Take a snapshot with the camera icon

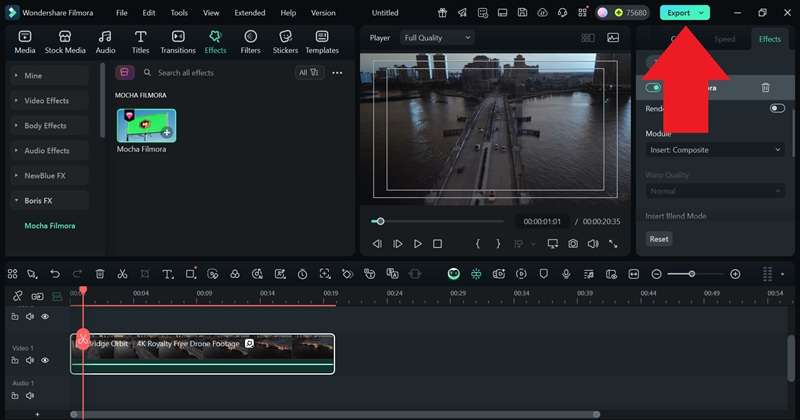[x=573, y=244]
